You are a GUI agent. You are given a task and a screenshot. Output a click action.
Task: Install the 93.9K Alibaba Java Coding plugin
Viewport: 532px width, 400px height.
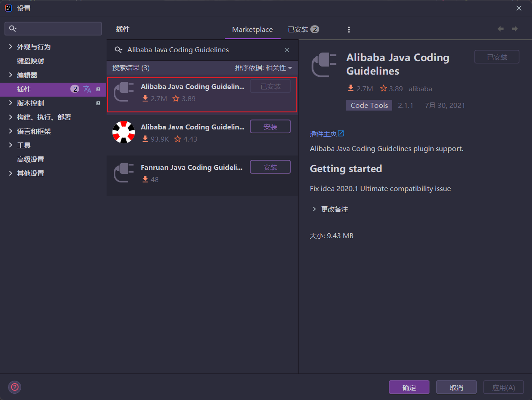[270, 127]
